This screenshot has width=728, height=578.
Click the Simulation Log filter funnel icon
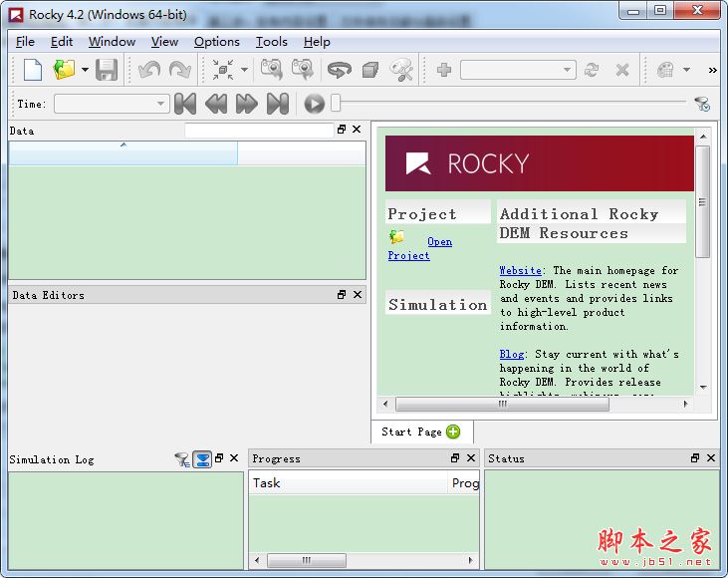(181, 459)
